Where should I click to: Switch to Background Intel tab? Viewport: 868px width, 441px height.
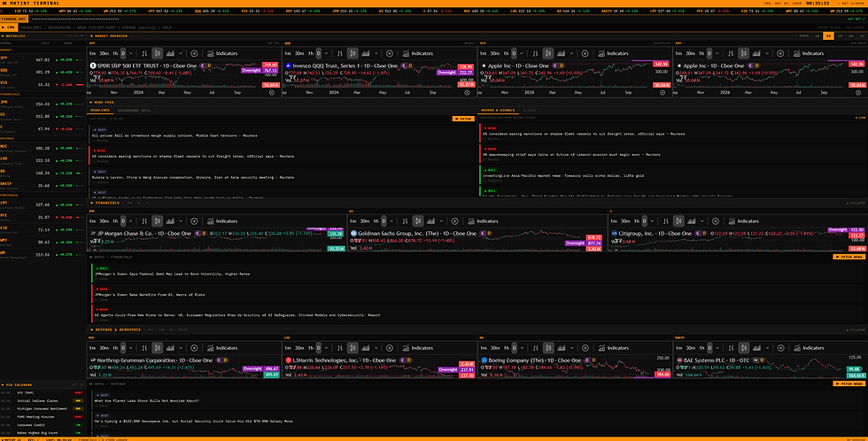click(134, 110)
